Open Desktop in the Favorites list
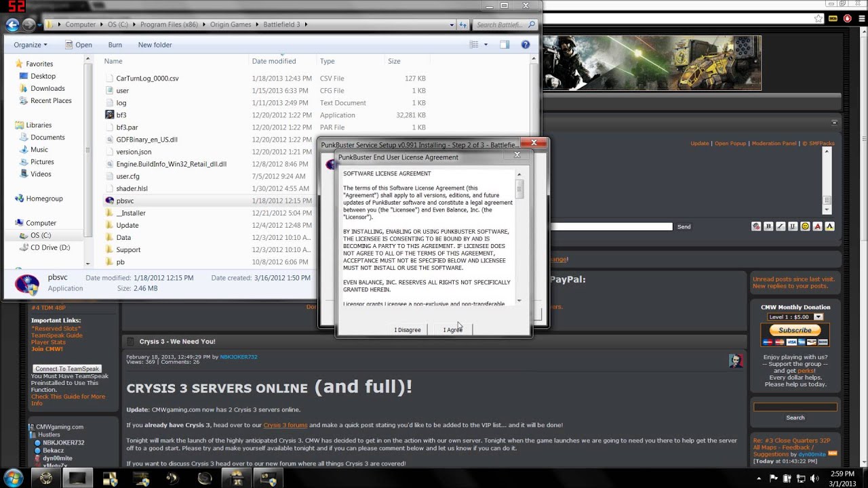Screen dimensions: 868x488 (x=43, y=76)
